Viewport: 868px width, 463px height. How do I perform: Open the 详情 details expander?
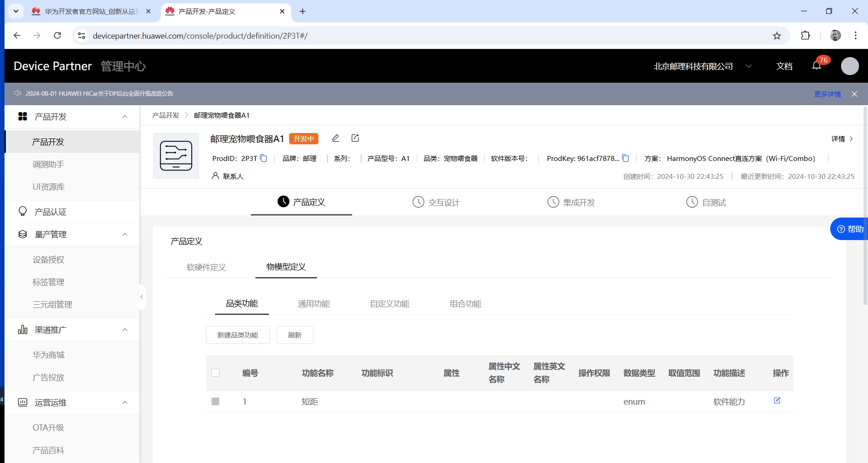842,139
